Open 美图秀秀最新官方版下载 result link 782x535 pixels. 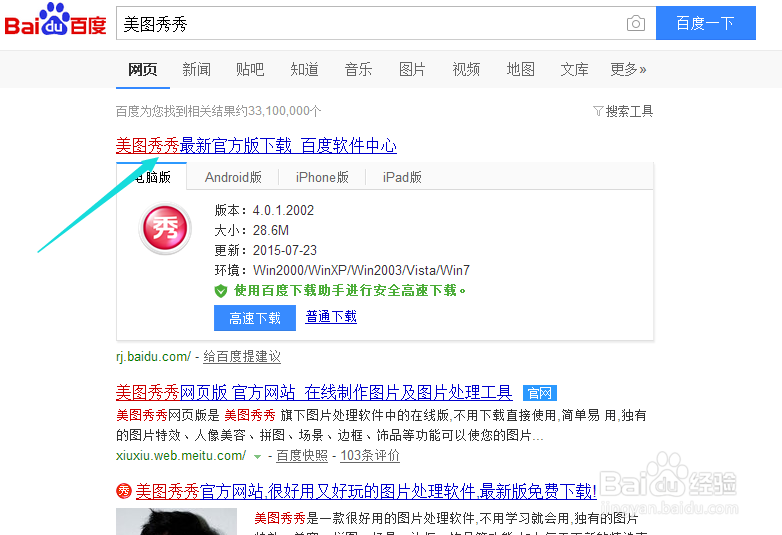[x=256, y=146]
